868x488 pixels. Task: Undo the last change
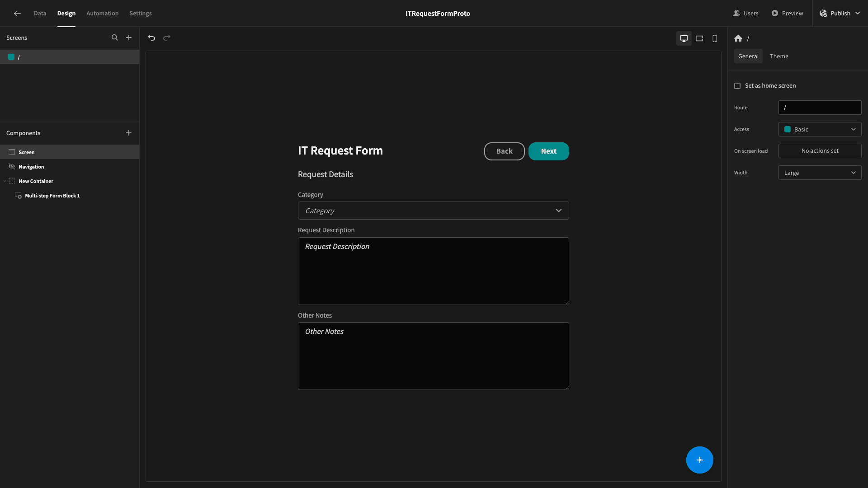point(151,38)
